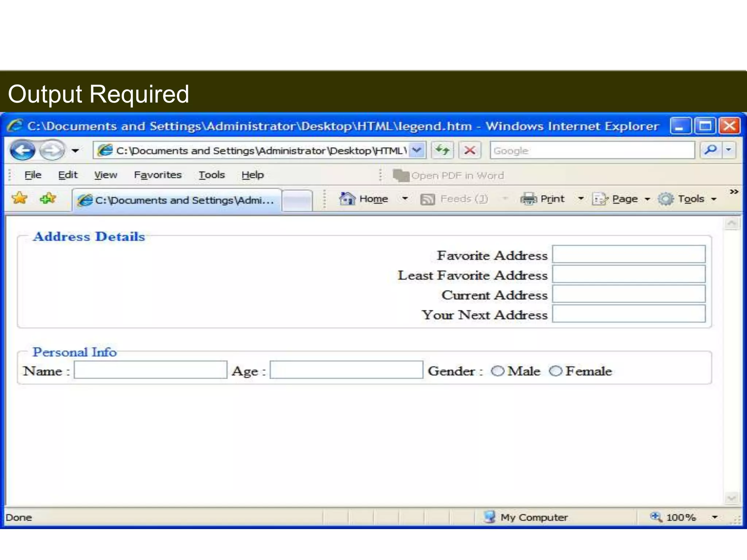The height and width of the screenshot is (560, 747).
Task: Expand the Print dropdown arrow
Action: pos(581,199)
